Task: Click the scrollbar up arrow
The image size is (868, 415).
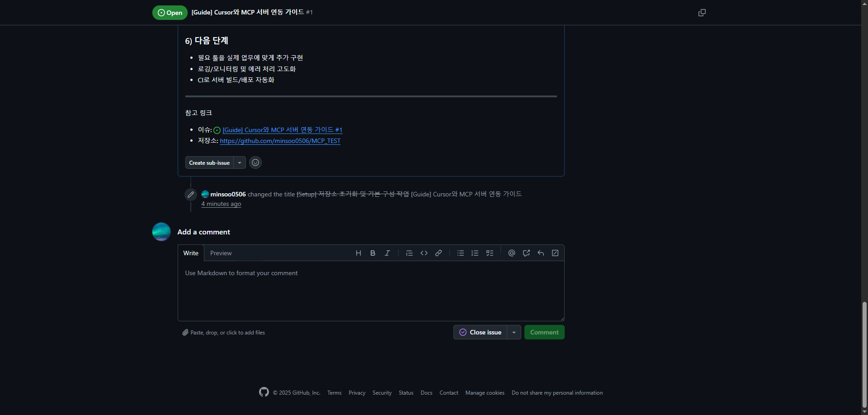Action: [x=864, y=3]
